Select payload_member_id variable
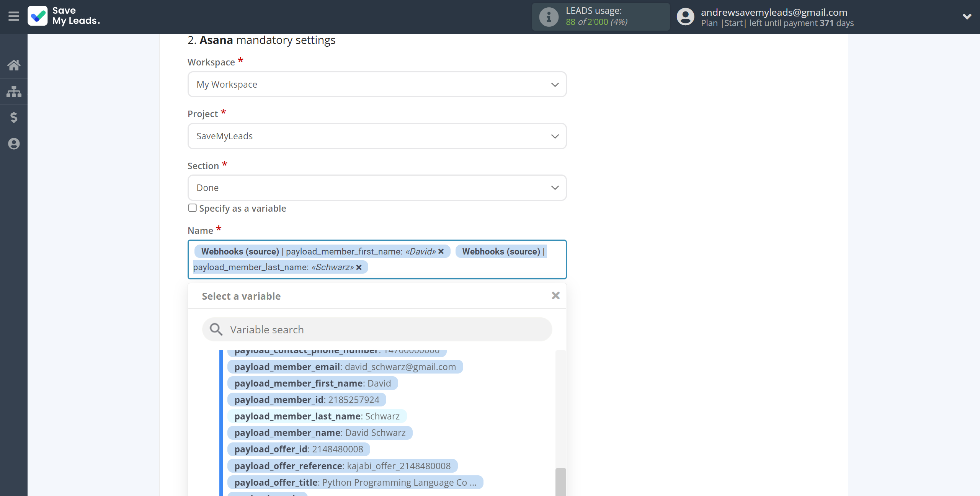This screenshot has width=980, height=496. coord(307,400)
